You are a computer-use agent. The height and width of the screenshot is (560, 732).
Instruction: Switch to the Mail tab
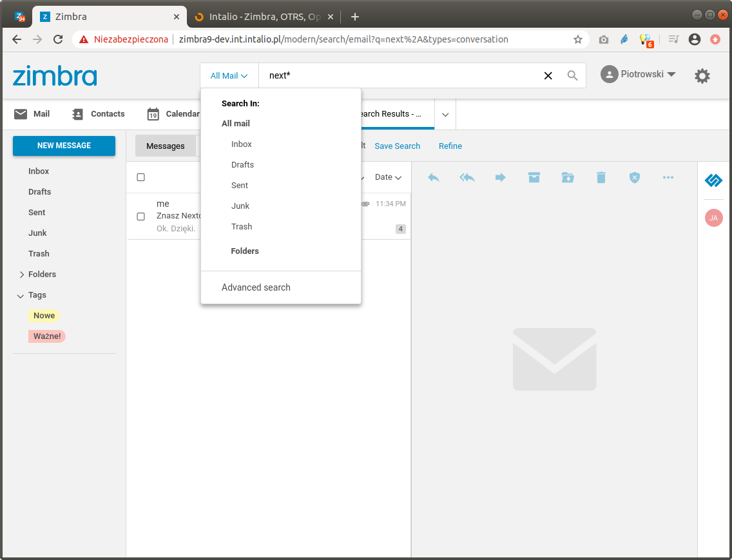click(32, 114)
